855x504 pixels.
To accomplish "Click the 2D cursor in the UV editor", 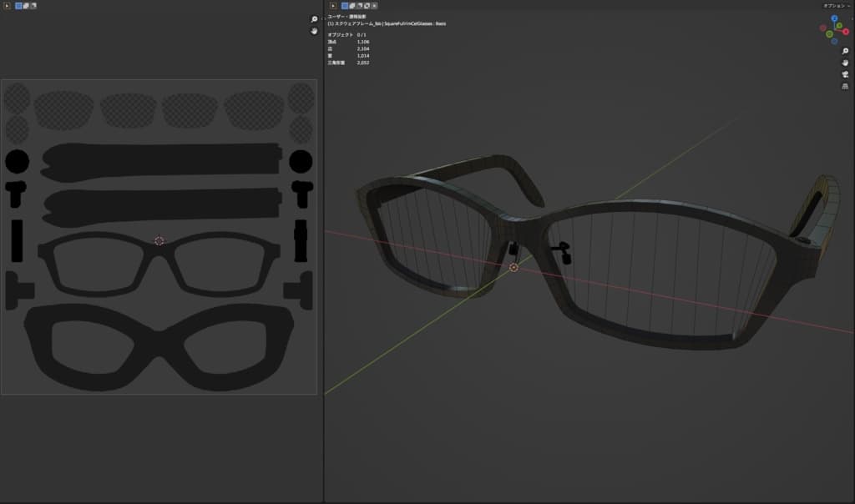I will 159,240.
